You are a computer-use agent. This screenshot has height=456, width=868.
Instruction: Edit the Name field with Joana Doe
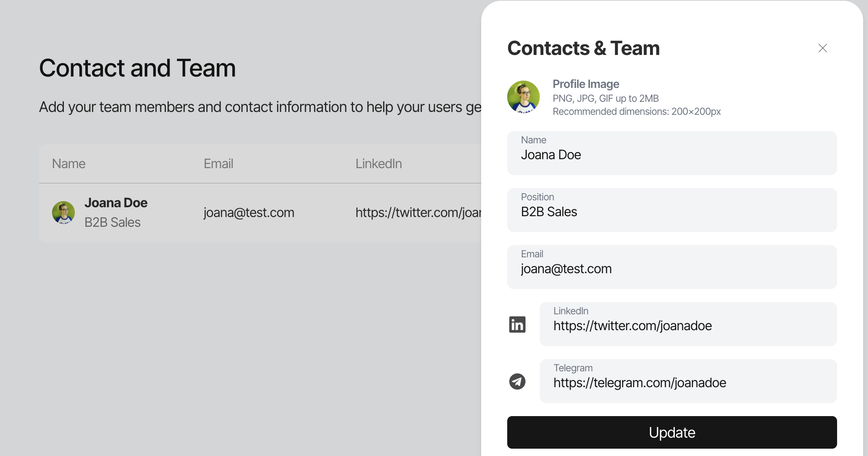[672, 153]
